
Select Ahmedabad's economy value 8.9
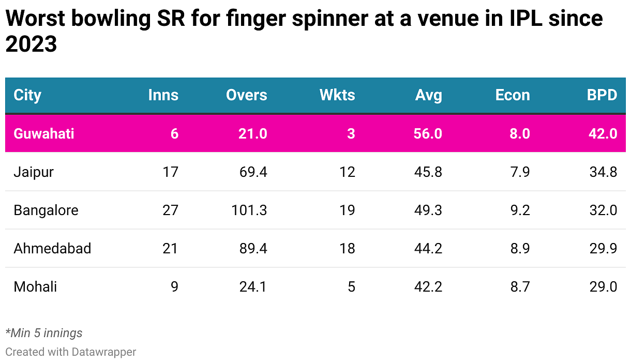(x=519, y=248)
